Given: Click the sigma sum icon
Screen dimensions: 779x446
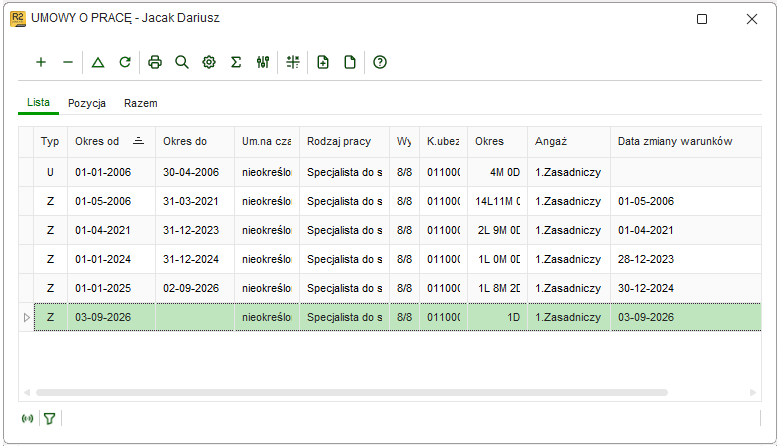Looking at the screenshot, I should (236, 62).
